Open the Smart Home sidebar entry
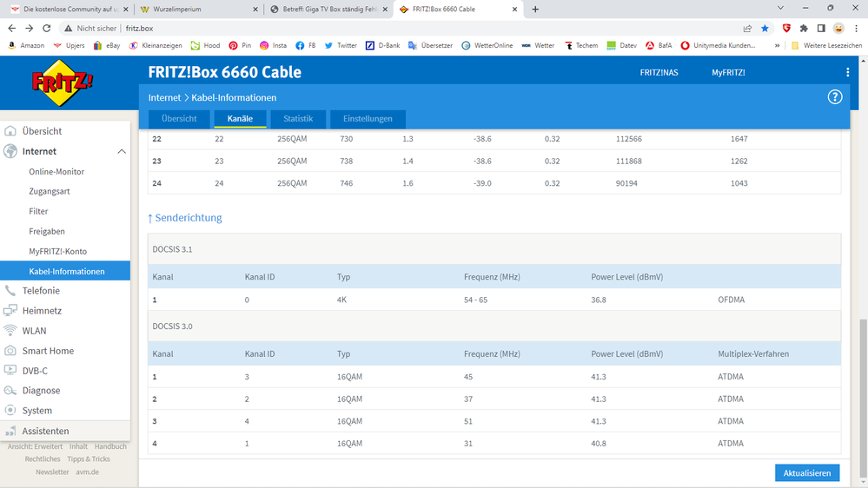Viewport: 868px width, 488px height. [x=48, y=351]
